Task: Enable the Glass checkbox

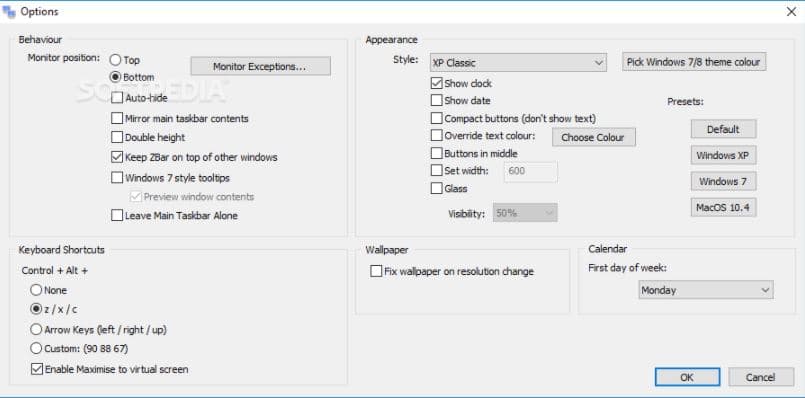Action: (x=436, y=188)
